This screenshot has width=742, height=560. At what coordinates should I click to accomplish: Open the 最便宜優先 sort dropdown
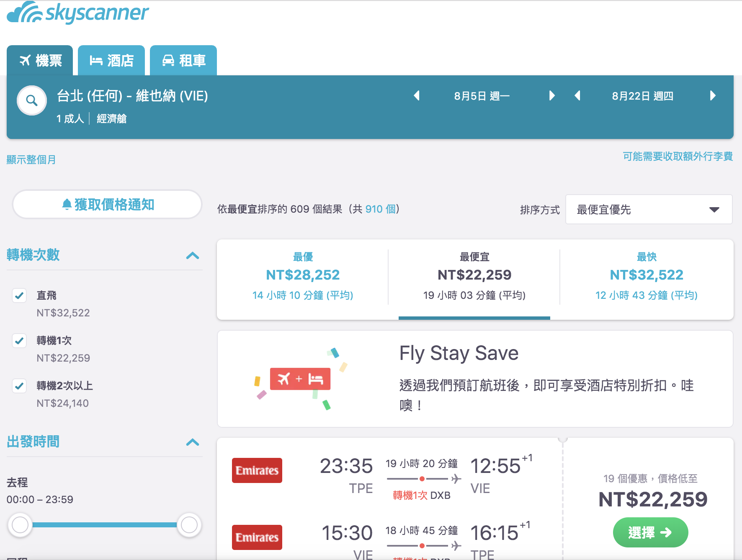coord(649,209)
